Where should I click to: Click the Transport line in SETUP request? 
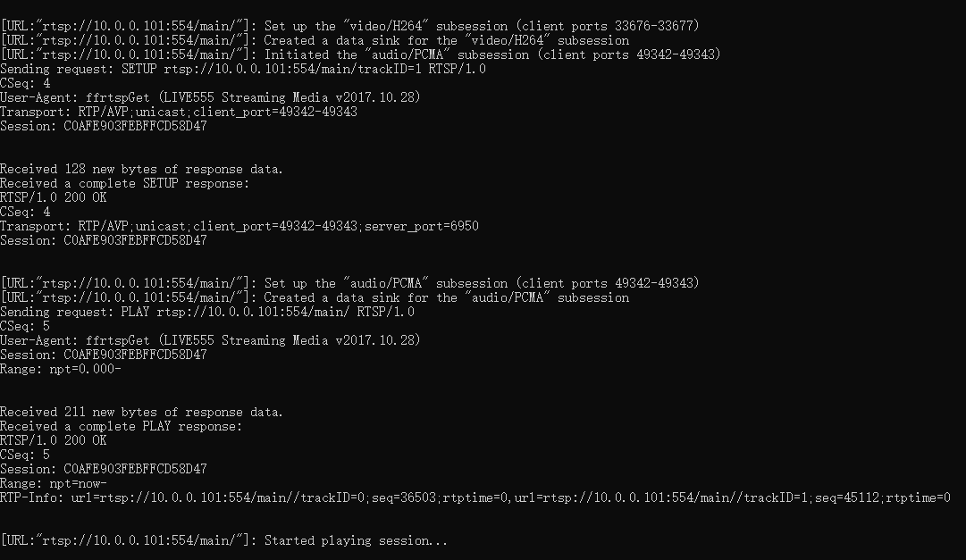point(179,112)
